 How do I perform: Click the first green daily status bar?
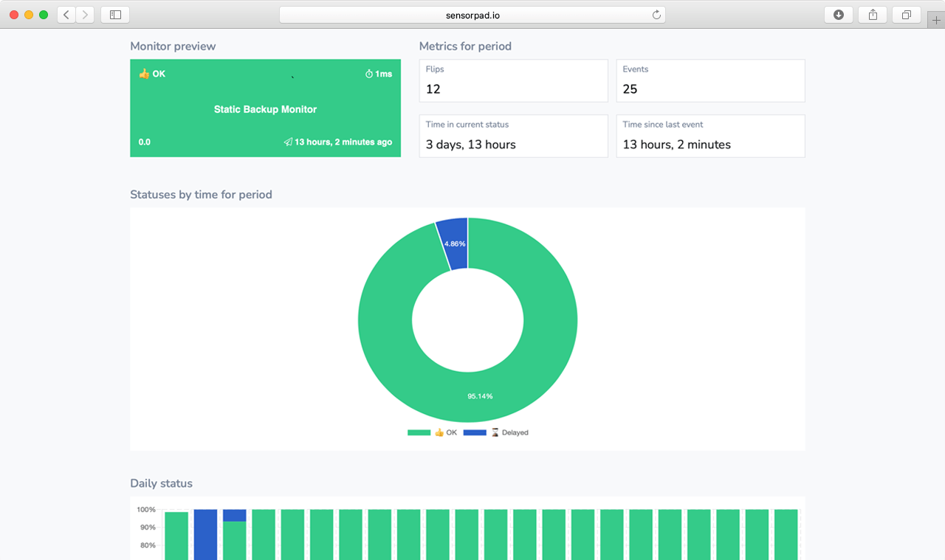(x=176, y=536)
